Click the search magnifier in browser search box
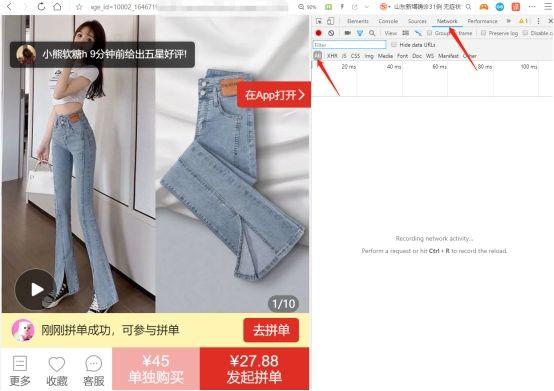This screenshot has width=554, height=391. [x=468, y=7]
